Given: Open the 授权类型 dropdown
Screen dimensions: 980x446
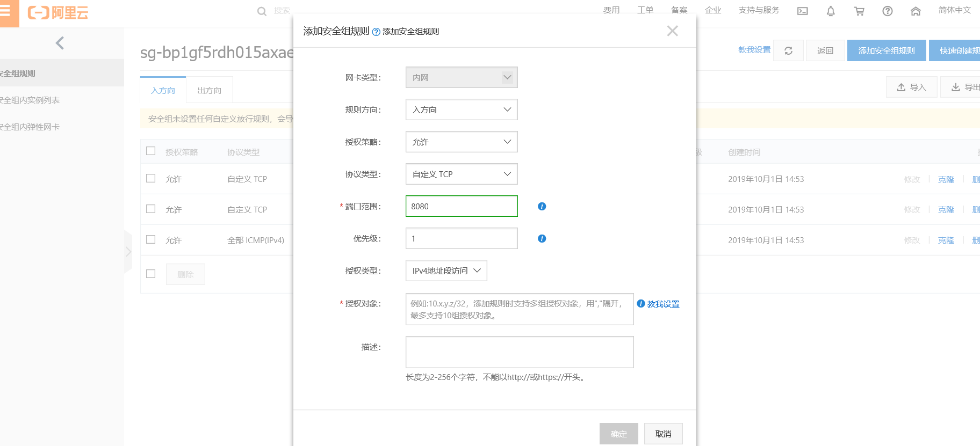Looking at the screenshot, I should pyautogui.click(x=446, y=270).
